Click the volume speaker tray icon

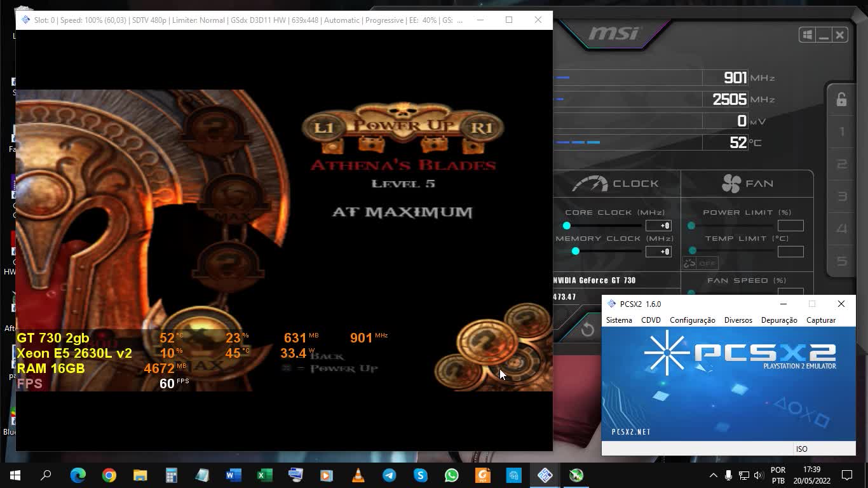click(x=758, y=475)
